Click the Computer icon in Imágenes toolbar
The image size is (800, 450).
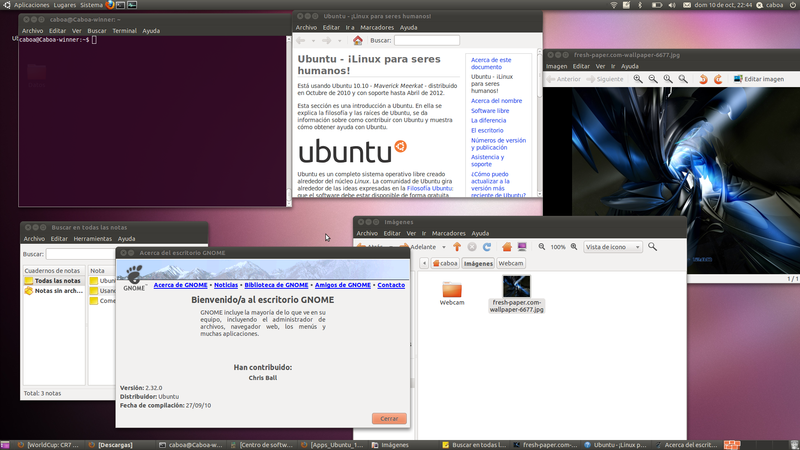522,247
